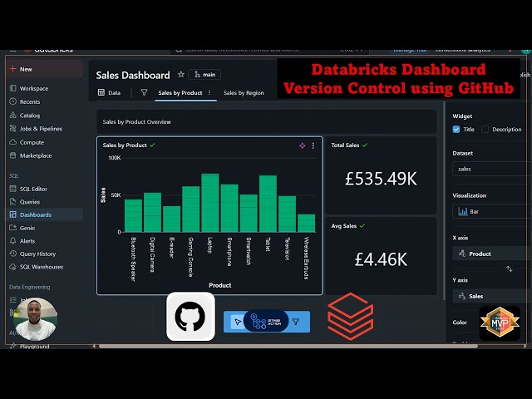Open Marketplace from sidebar
532x399 pixels.
click(x=36, y=155)
